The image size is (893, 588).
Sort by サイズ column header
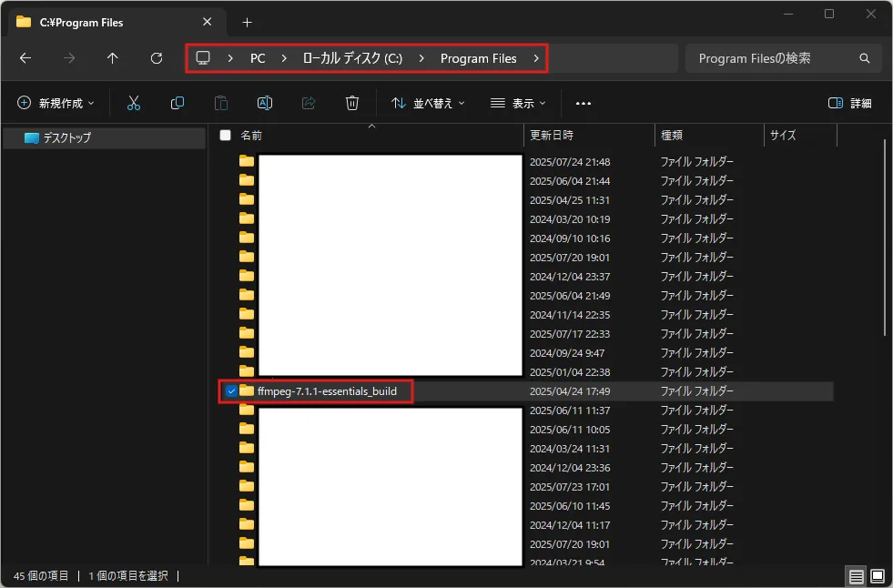783,135
